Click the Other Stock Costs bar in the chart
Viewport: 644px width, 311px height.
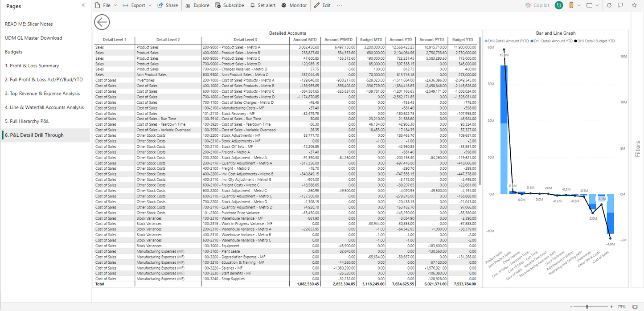click(x=601, y=199)
